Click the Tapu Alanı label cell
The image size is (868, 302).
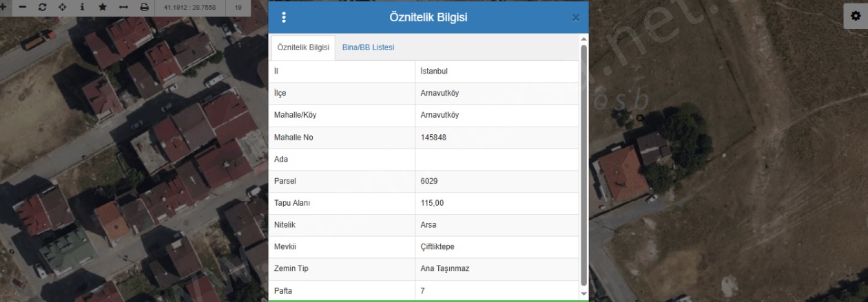coord(342,204)
